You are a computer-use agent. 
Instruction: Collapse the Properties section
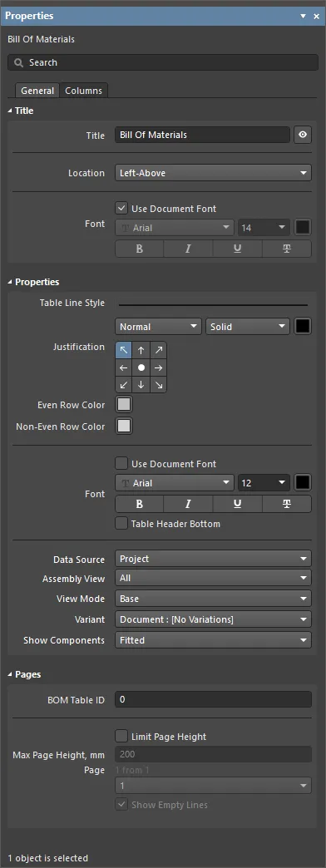click(x=11, y=282)
